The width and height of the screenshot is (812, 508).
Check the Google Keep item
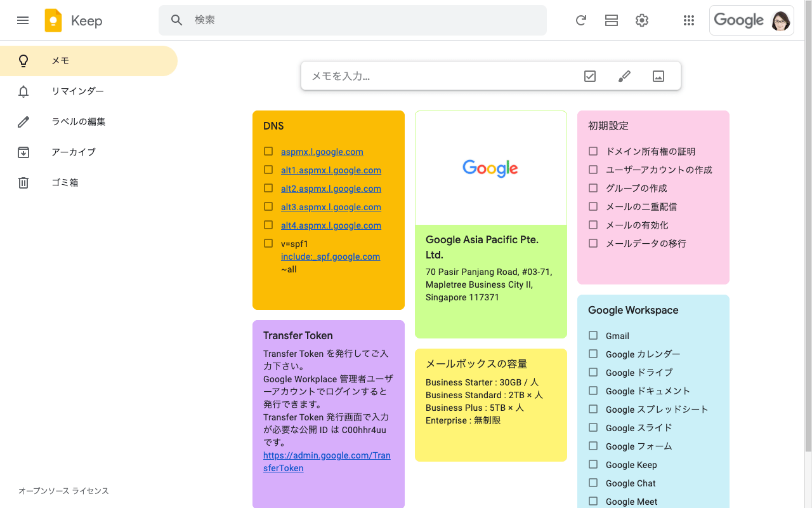click(x=593, y=464)
